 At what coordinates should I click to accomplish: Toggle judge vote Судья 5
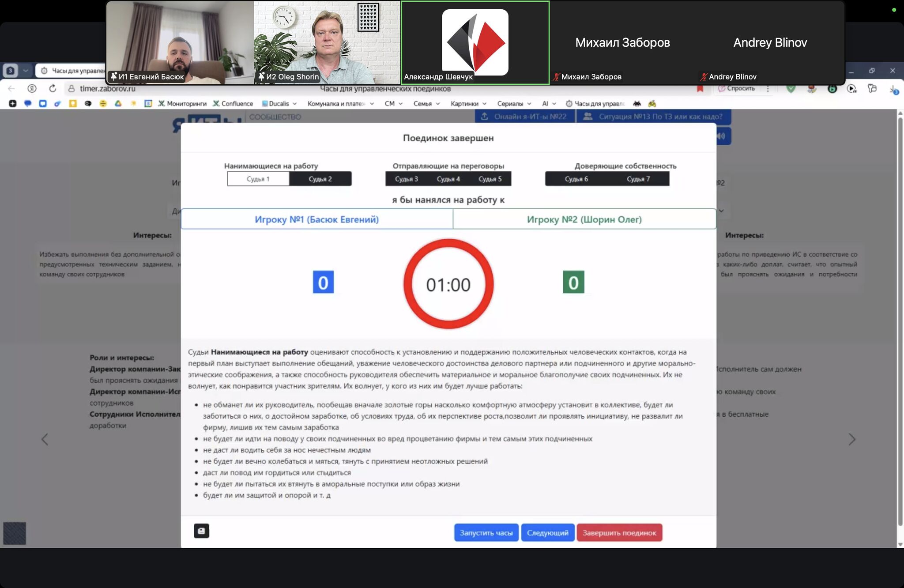(490, 179)
